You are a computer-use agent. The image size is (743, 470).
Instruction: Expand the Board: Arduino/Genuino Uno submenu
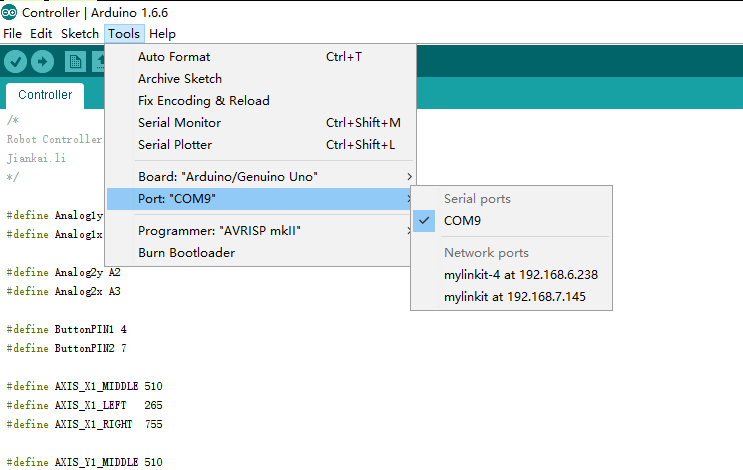pyautogui.click(x=260, y=177)
